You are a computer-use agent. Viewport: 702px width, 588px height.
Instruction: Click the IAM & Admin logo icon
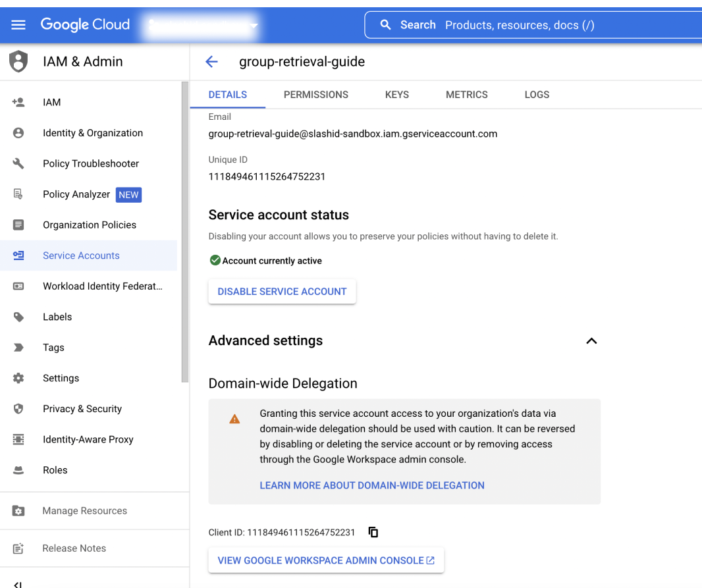pyautogui.click(x=18, y=61)
